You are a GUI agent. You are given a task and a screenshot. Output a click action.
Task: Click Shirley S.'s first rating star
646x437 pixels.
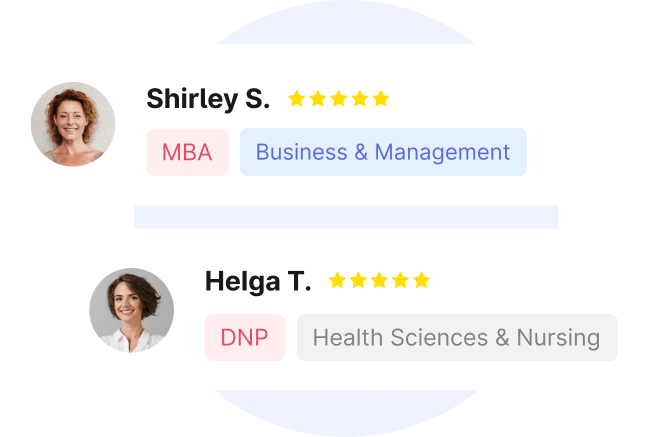tap(297, 99)
